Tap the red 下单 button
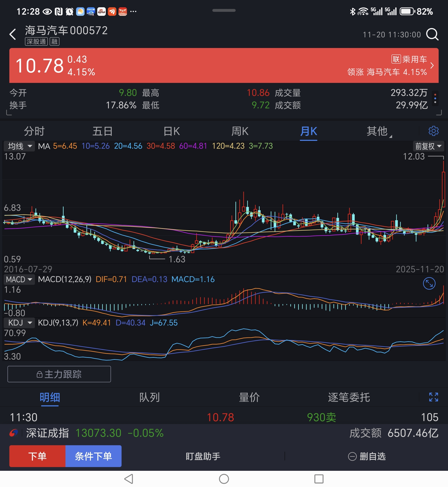The image size is (448, 487). 37,456
